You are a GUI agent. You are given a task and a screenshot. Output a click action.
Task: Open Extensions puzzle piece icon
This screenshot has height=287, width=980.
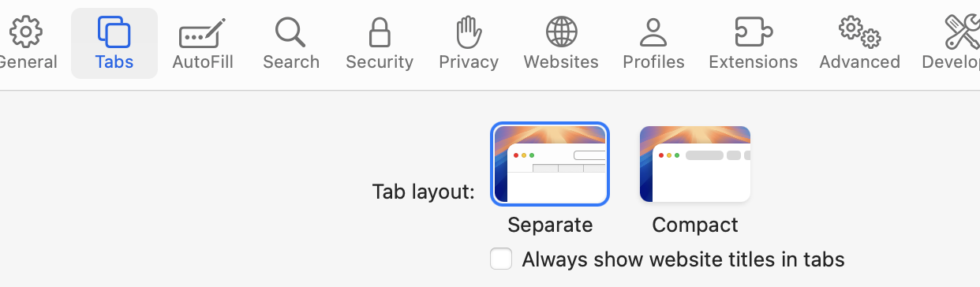point(753,32)
